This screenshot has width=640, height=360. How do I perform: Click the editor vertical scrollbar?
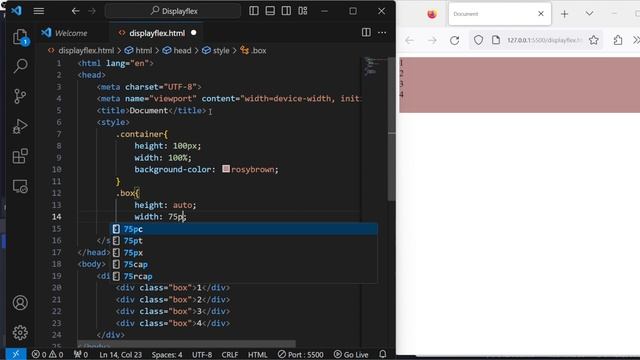(x=391, y=130)
